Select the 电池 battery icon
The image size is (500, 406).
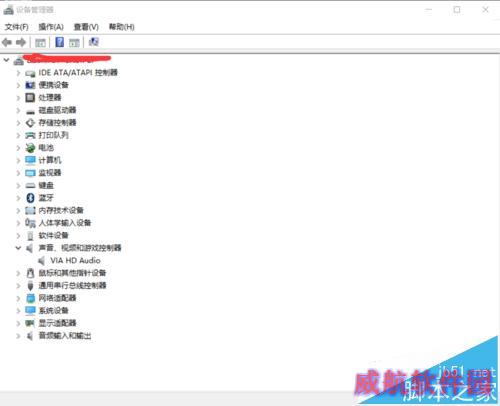click(30, 147)
